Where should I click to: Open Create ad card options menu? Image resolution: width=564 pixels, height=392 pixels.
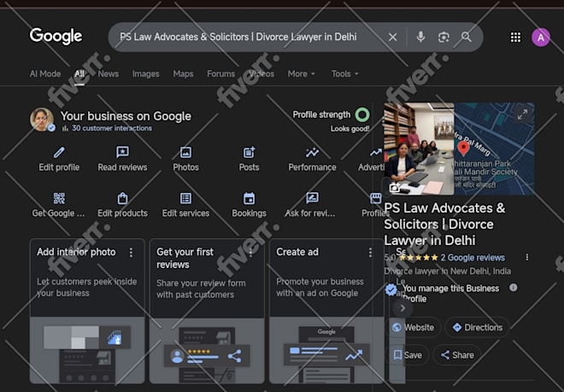[x=370, y=253]
